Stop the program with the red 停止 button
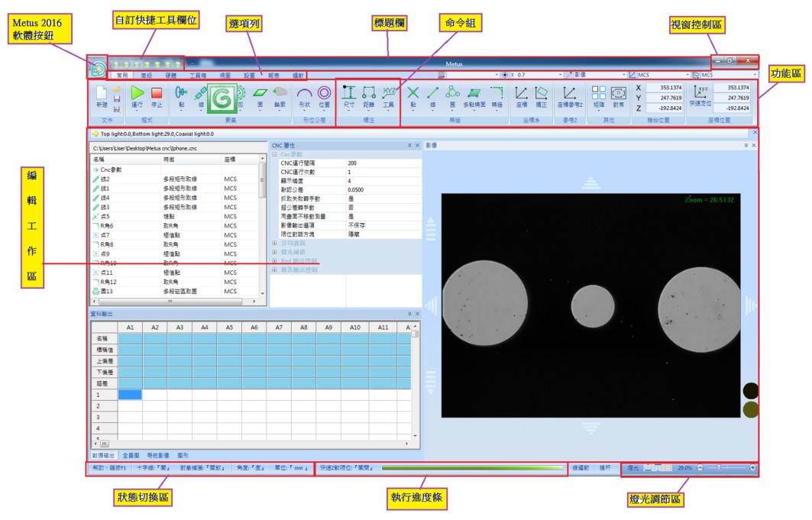The width and height of the screenshot is (812, 520). tap(157, 97)
